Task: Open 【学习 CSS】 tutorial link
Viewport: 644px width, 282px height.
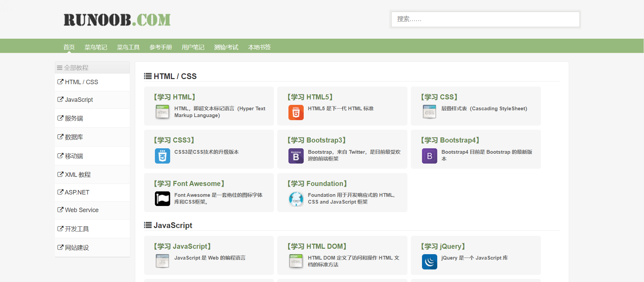Action: (440, 97)
